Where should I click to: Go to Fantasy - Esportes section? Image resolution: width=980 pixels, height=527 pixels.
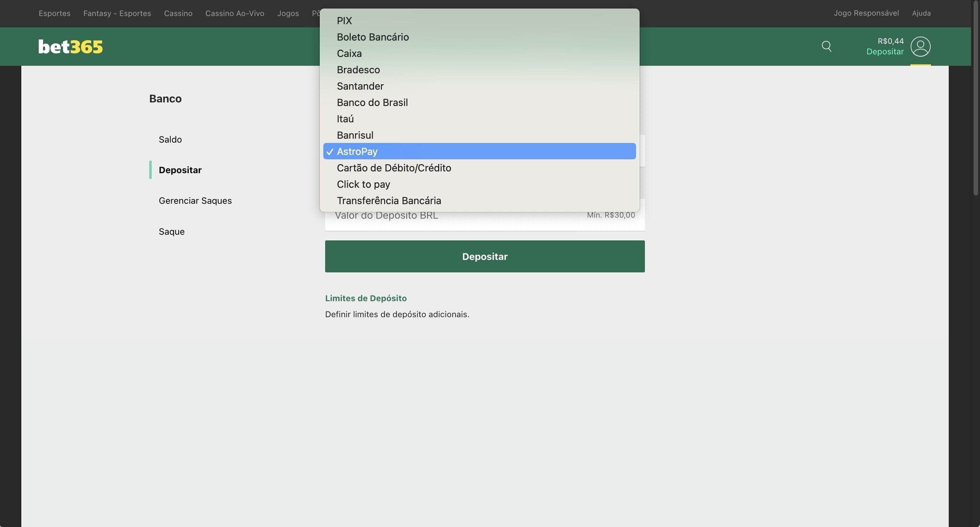click(x=117, y=13)
